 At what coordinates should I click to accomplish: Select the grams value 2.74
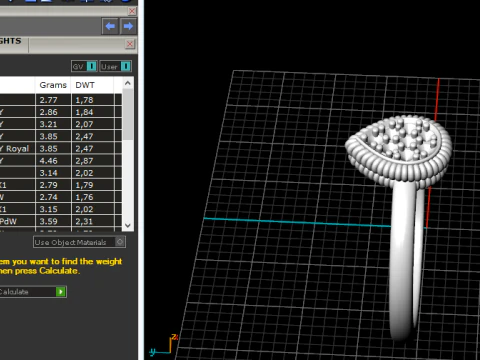[53, 197]
